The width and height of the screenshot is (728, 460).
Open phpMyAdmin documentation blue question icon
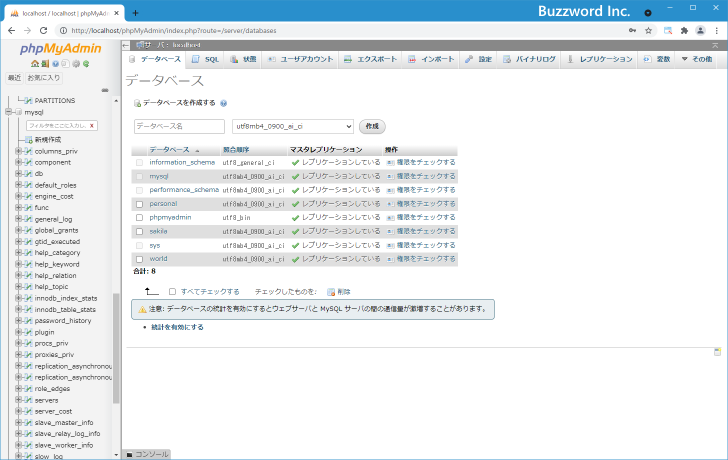[55, 64]
